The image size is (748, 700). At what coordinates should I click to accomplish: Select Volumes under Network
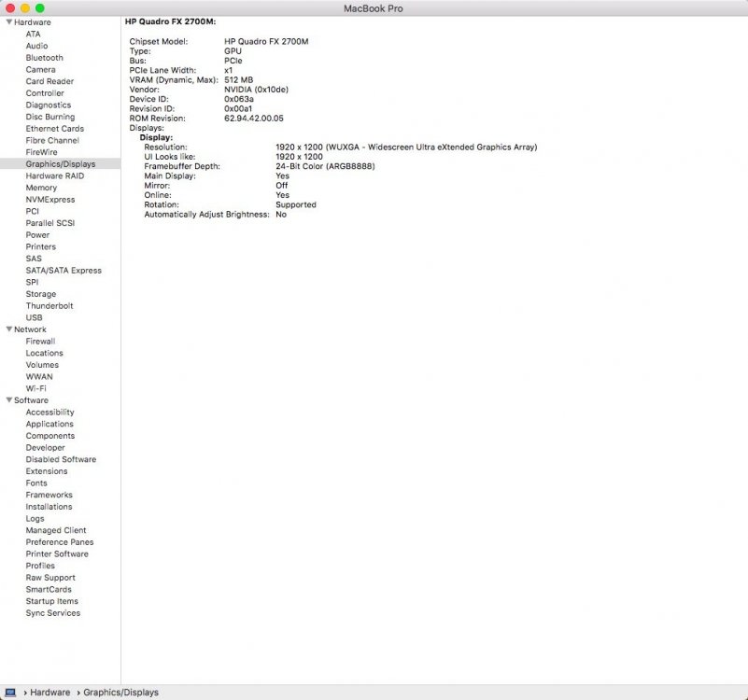coord(42,365)
